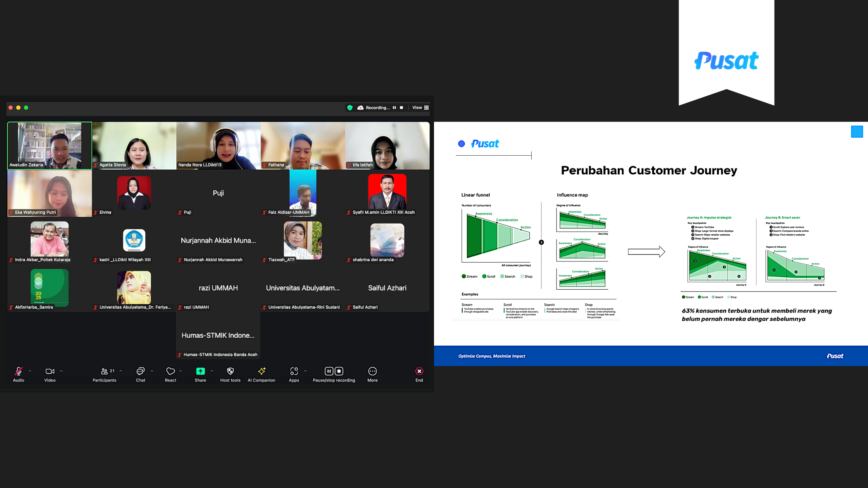The width and height of the screenshot is (868, 488).
Task: Click the large Pusat banner logo
Action: pos(727,61)
